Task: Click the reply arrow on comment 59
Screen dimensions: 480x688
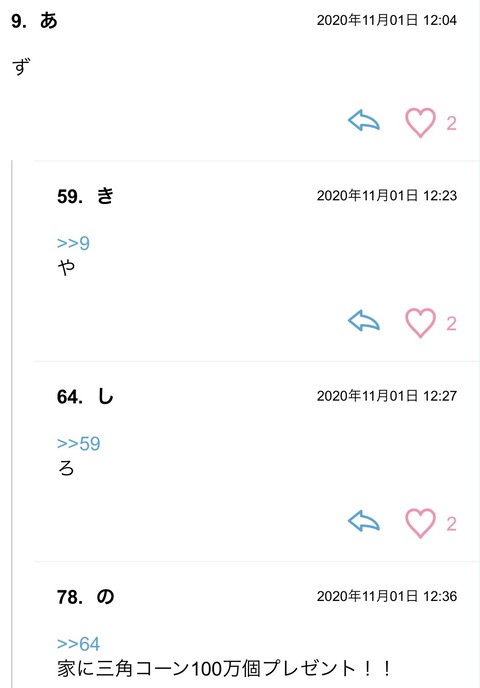Action: (x=364, y=321)
